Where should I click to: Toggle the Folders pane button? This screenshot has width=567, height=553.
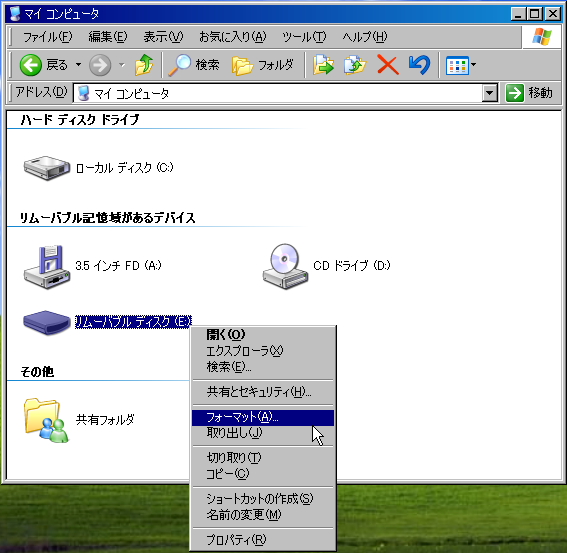click(x=263, y=65)
